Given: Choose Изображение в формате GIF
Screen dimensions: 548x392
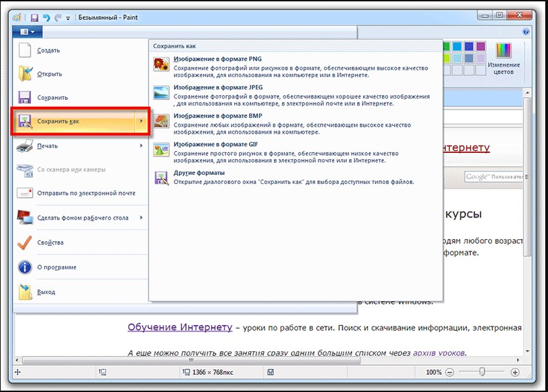Looking at the screenshot, I should click(295, 152).
